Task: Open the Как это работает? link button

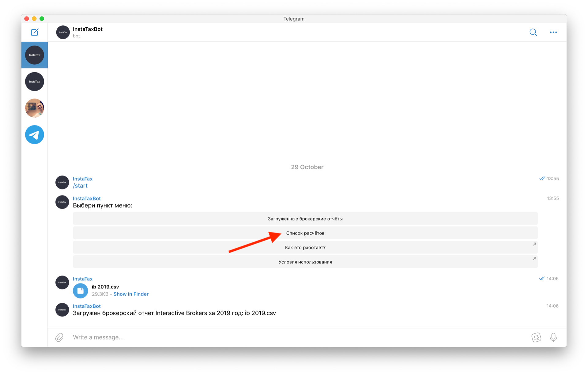Action: pos(305,247)
